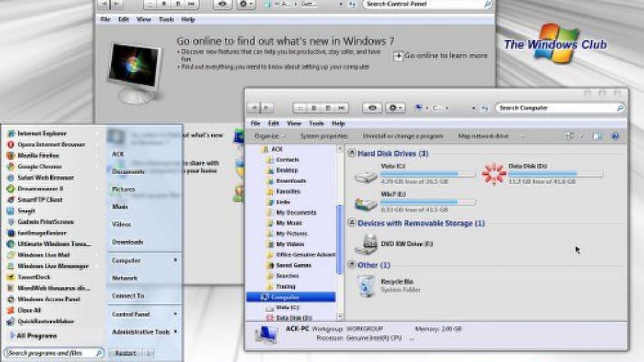Open the views dropdown arrow in Computer toolbar

point(581,136)
